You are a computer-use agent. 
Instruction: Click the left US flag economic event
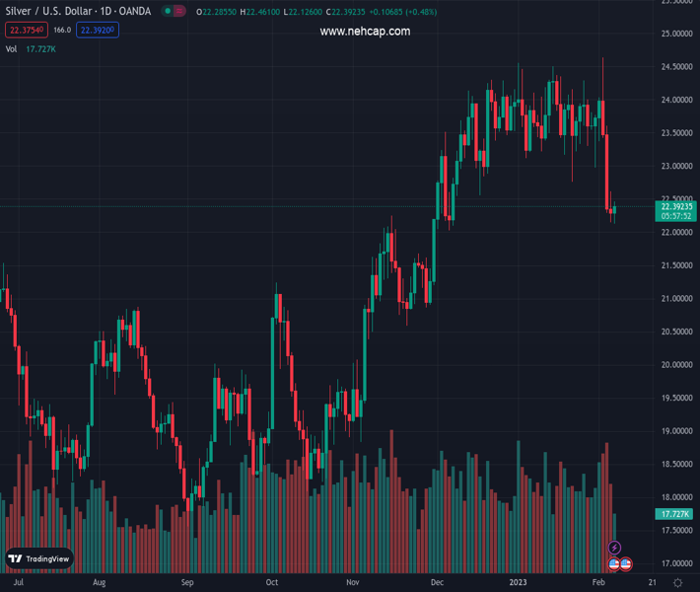click(613, 564)
